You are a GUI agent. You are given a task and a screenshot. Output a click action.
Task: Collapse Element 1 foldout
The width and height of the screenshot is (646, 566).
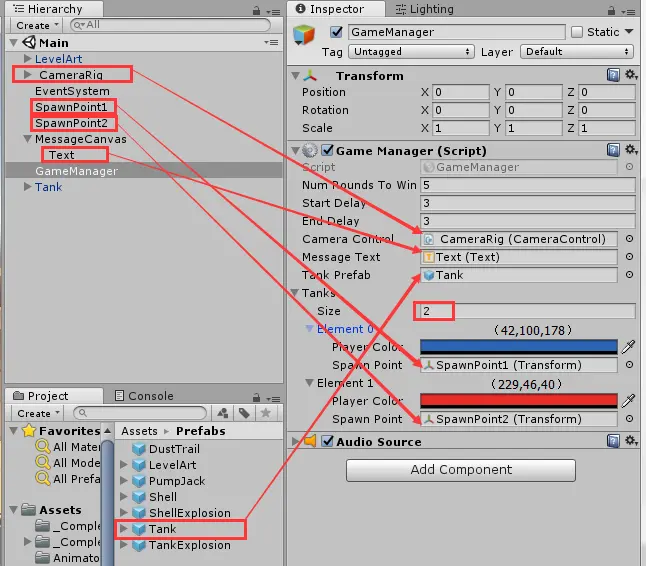[x=309, y=383]
